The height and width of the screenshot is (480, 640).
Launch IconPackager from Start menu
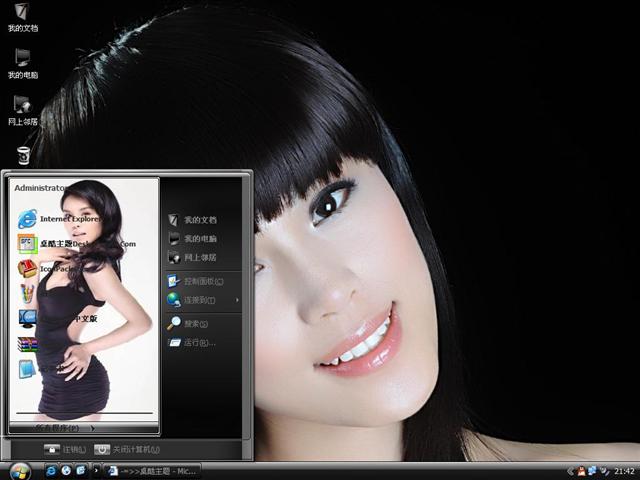click(x=48, y=269)
